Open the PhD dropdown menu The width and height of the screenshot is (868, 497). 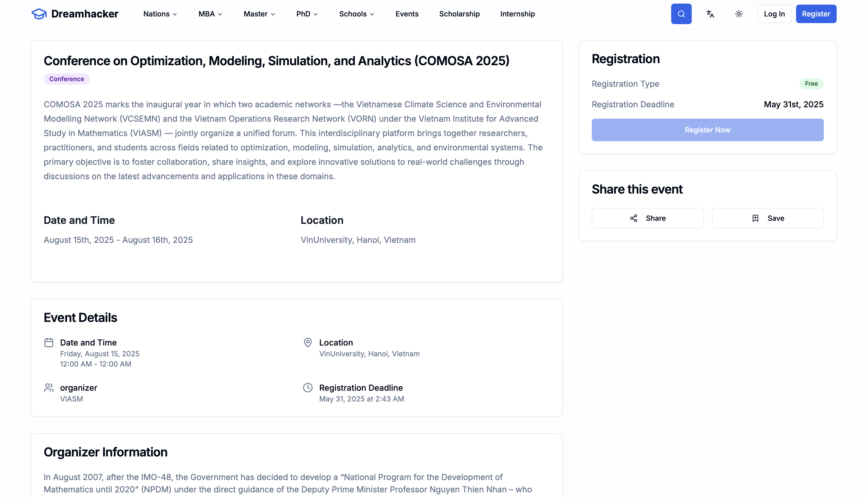coord(307,14)
